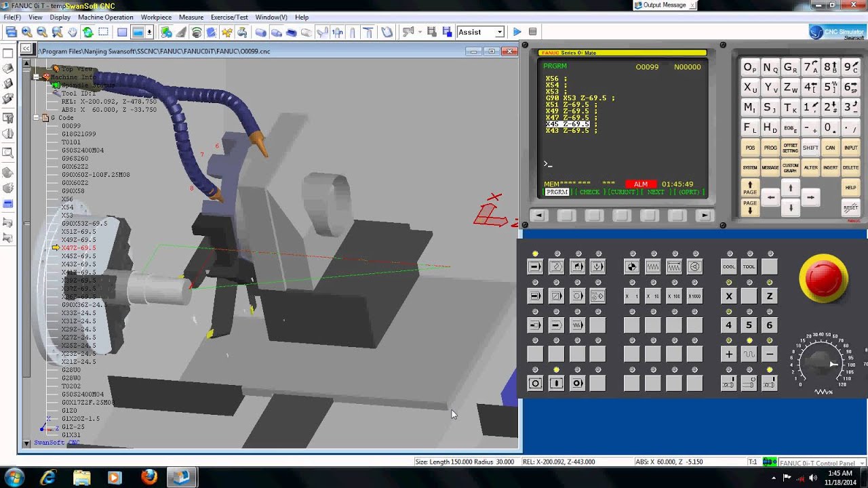Click the feedrate override rotary dial
Screen dimensions: 868x488
(x=821, y=363)
